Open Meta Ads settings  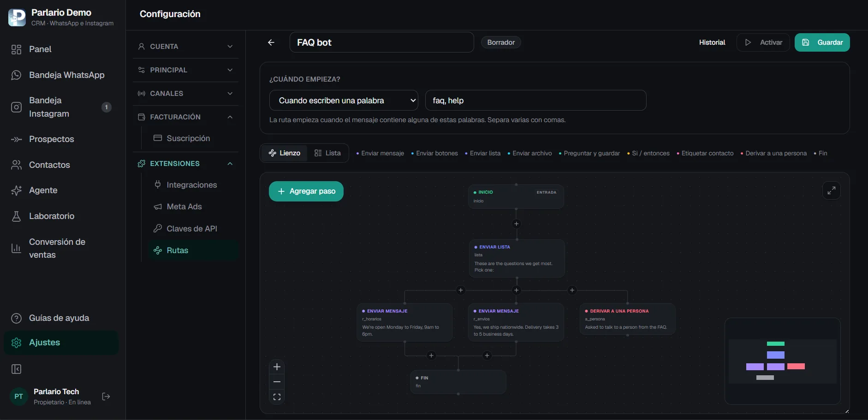(x=193, y=207)
